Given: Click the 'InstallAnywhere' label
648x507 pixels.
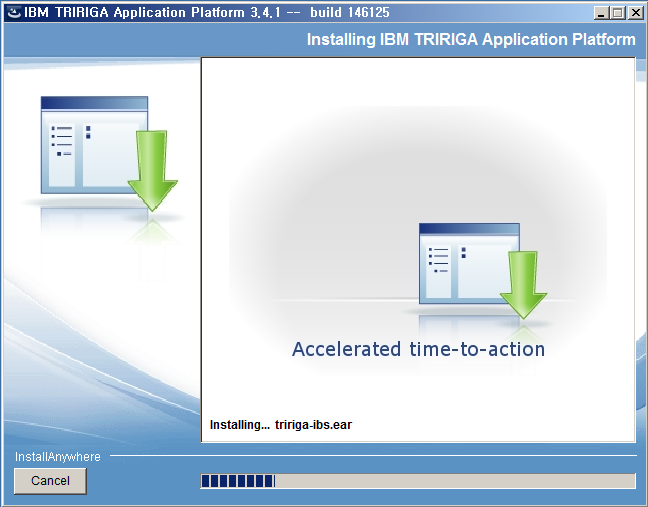Looking at the screenshot, I should point(58,457).
